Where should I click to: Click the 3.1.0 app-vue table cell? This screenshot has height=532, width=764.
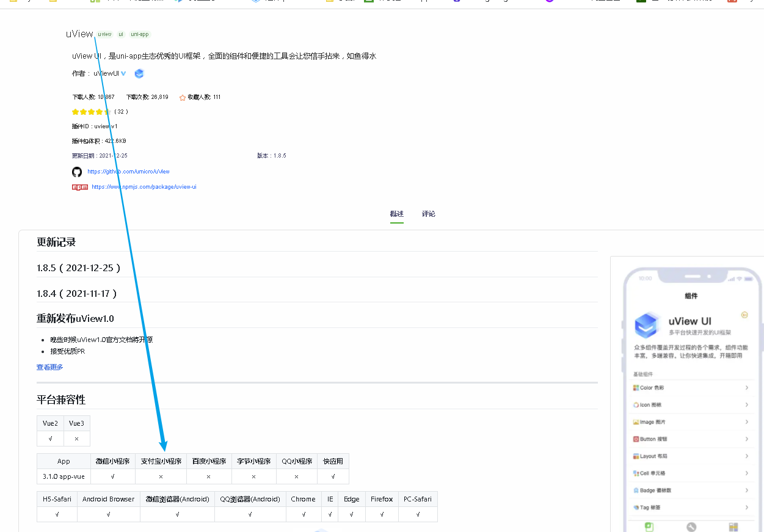point(64,476)
